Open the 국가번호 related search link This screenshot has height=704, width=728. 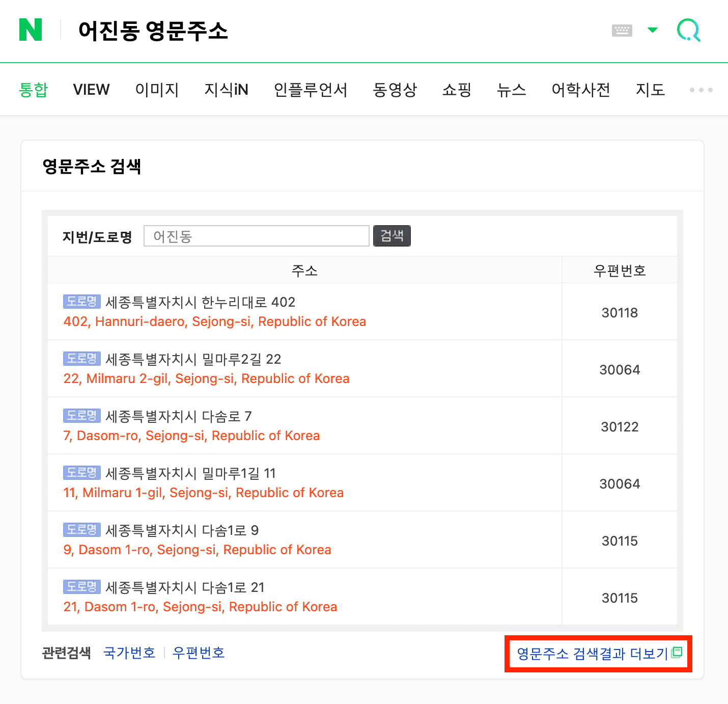coord(129,653)
